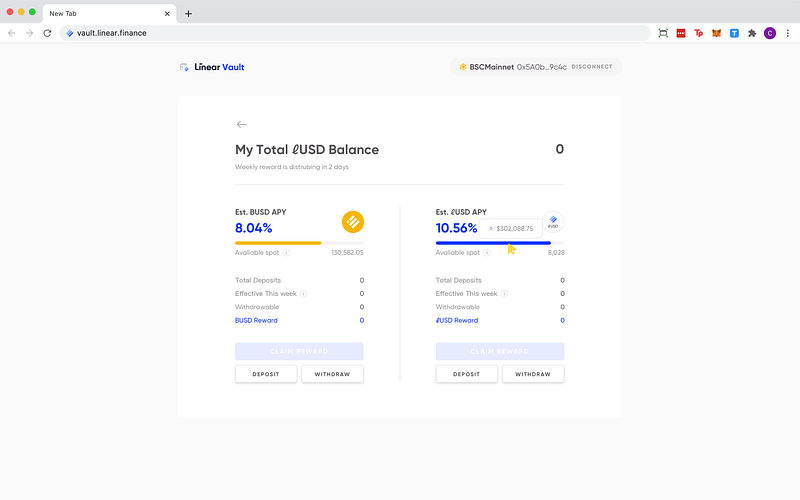Image resolution: width=800 pixels, height=500 pixels.
Task: Click info icon next to ℓUSD Effective This week
Action: (505, 294)
